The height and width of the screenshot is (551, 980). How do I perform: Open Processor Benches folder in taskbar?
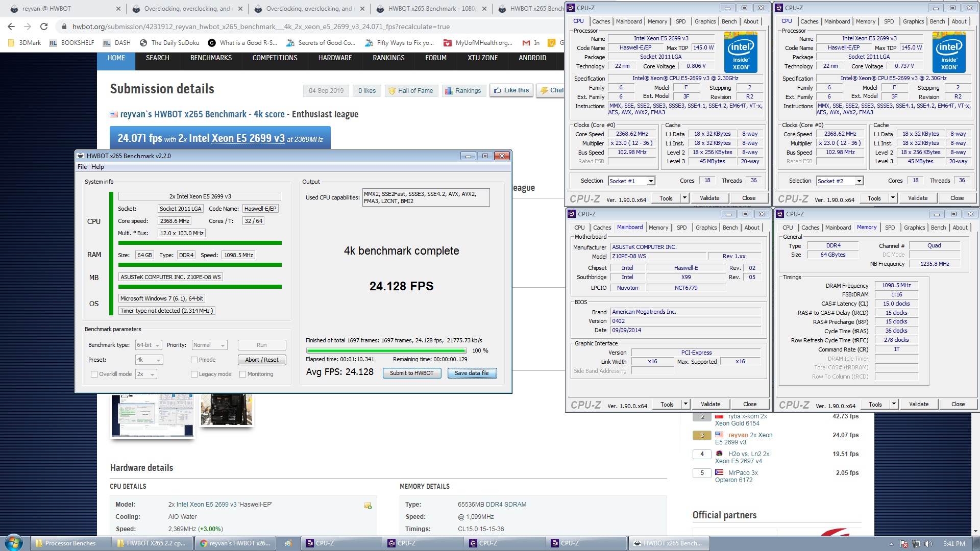[70, 543]
